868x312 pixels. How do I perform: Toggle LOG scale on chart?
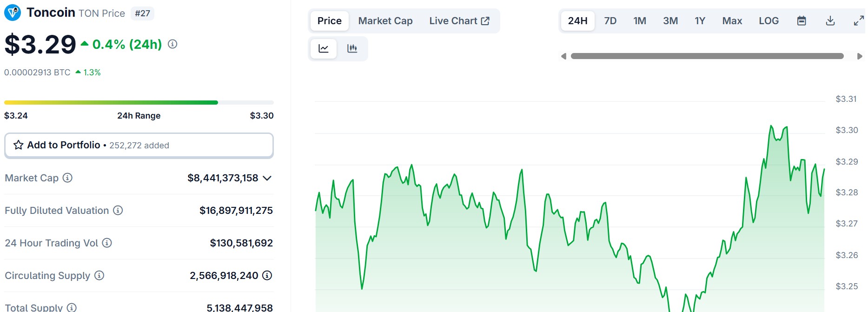tap(769, 21)
